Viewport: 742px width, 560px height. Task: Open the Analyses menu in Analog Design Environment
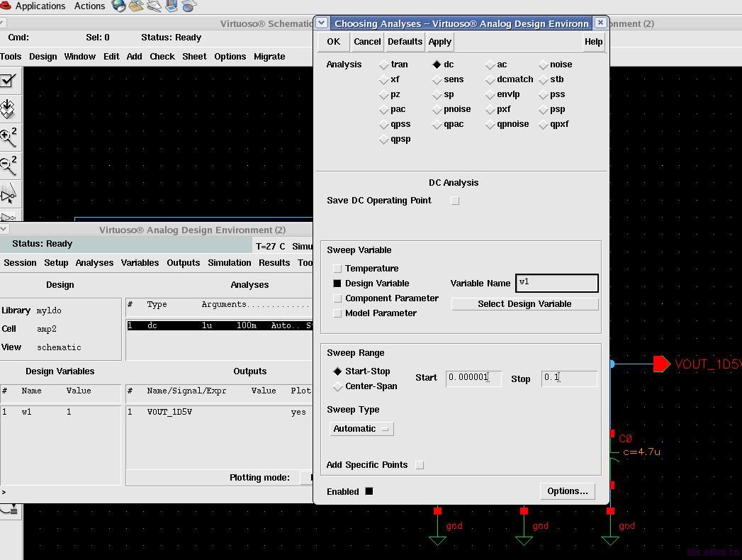click(94, 263)
